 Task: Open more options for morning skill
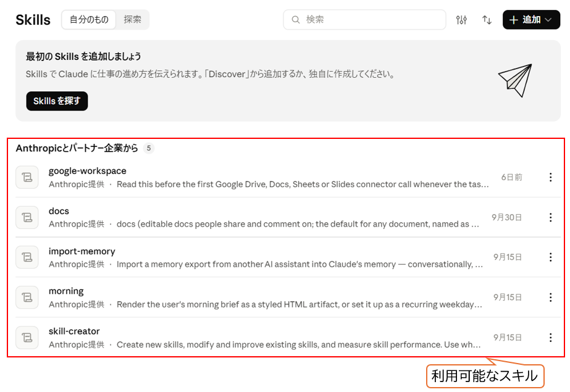(x=550, y=297)
